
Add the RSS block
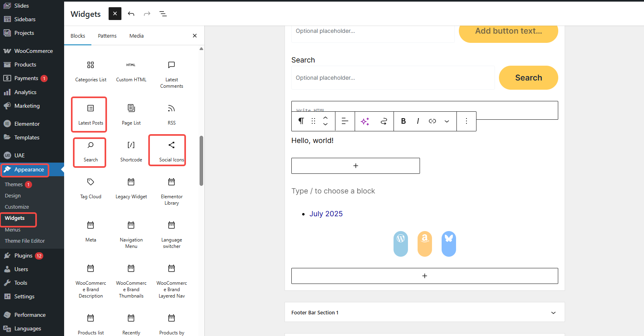(172, 114)
